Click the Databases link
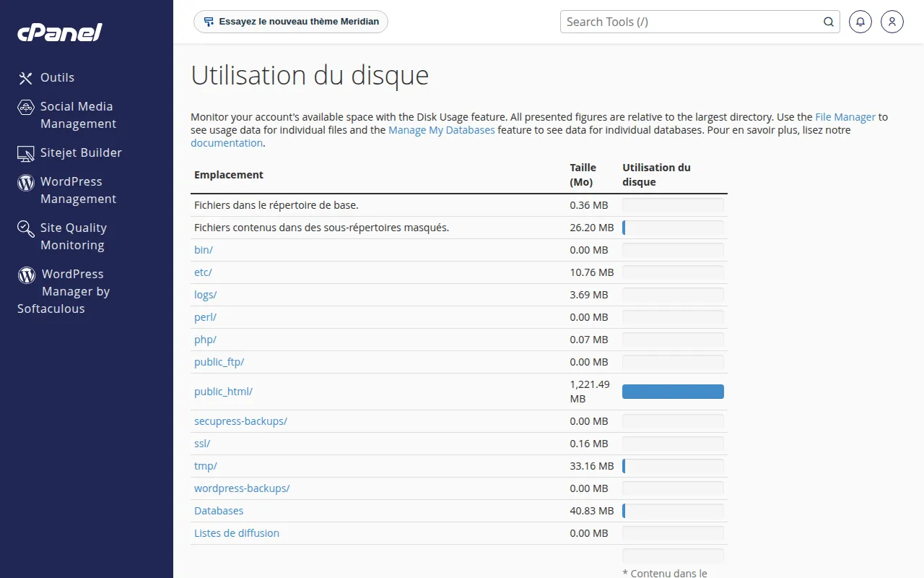The image size is (924, 578). coord(219,511)
